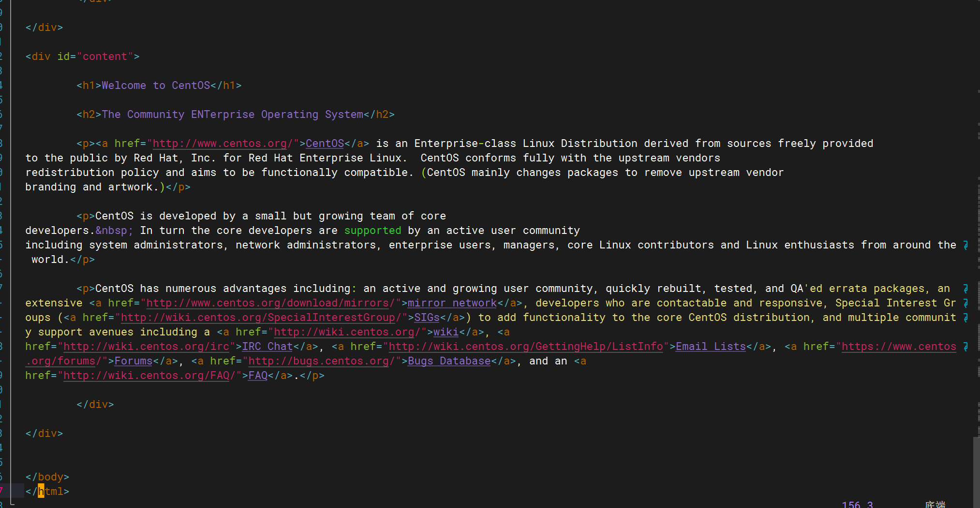Screen dimensions: 980x508
Task: Click 'branding and artwork.' text
Action: (x=92, y=187)
